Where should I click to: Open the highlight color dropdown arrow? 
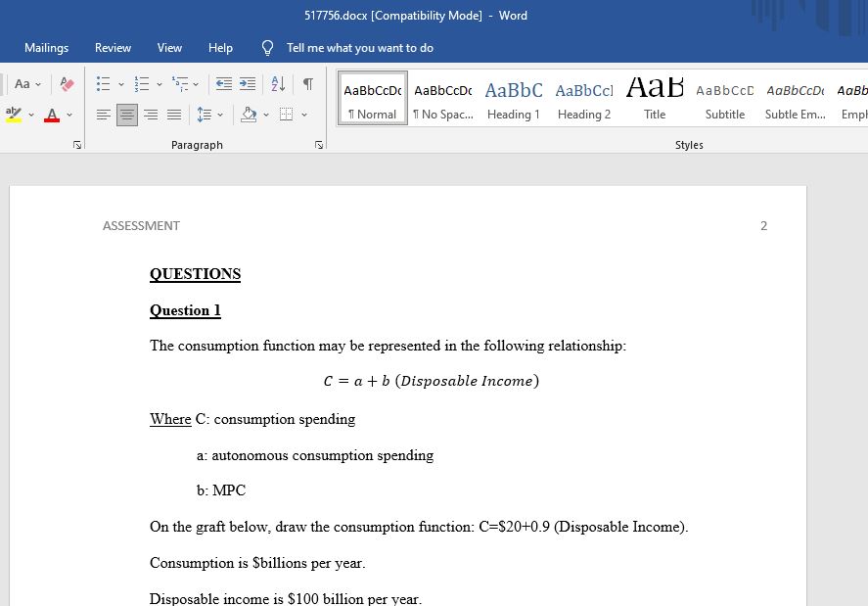31,115
